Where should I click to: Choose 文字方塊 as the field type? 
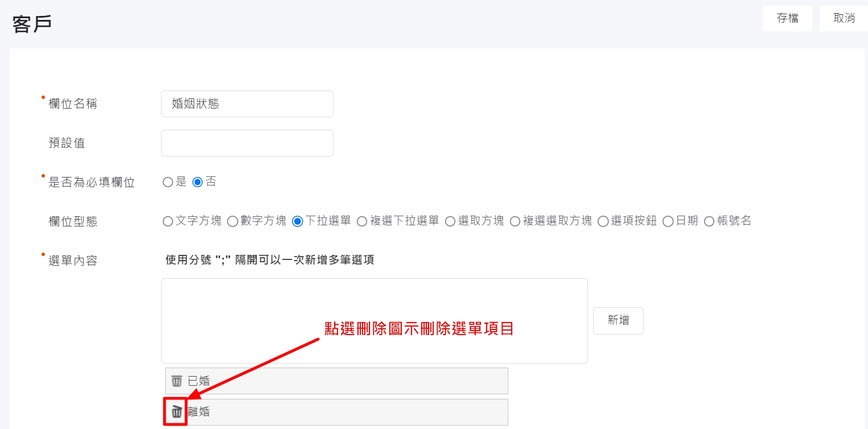click(168, 221)
